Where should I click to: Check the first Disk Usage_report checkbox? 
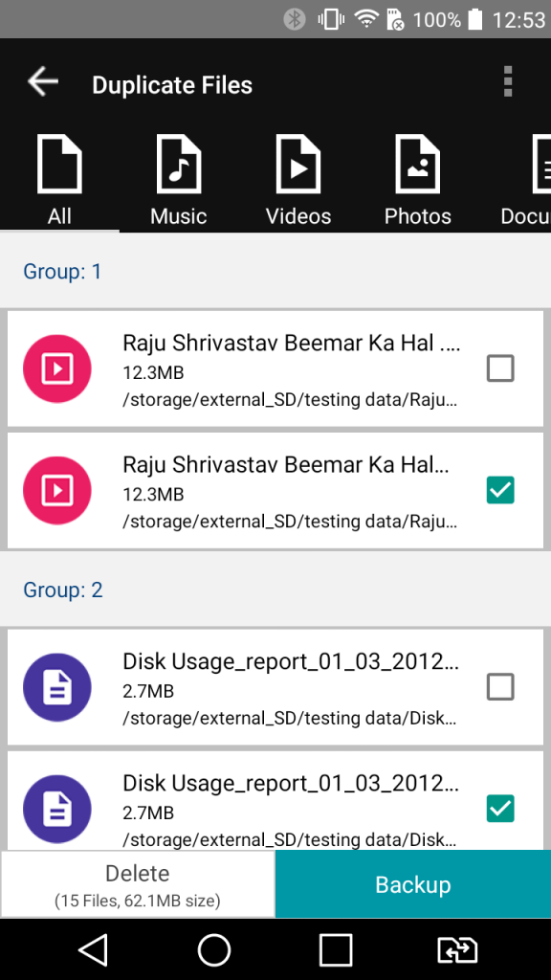coord(499,687)
